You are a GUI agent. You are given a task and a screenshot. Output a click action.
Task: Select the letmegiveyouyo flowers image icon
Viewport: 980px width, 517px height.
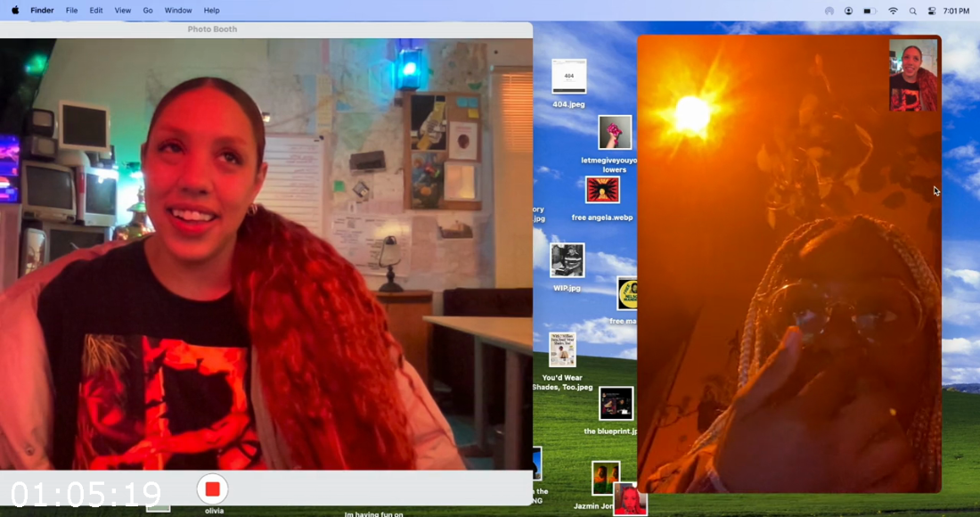pyautogui.click(x=615, y=133)
